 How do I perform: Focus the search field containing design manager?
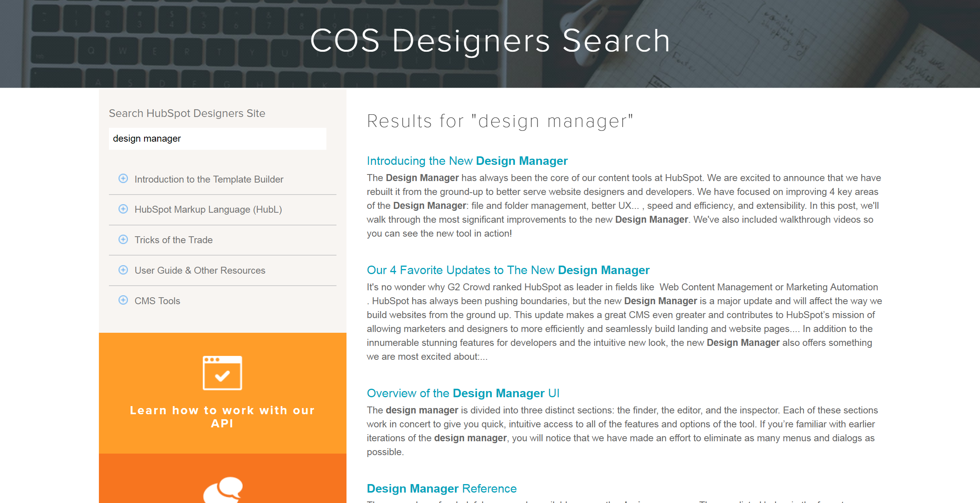coord(217,139)
